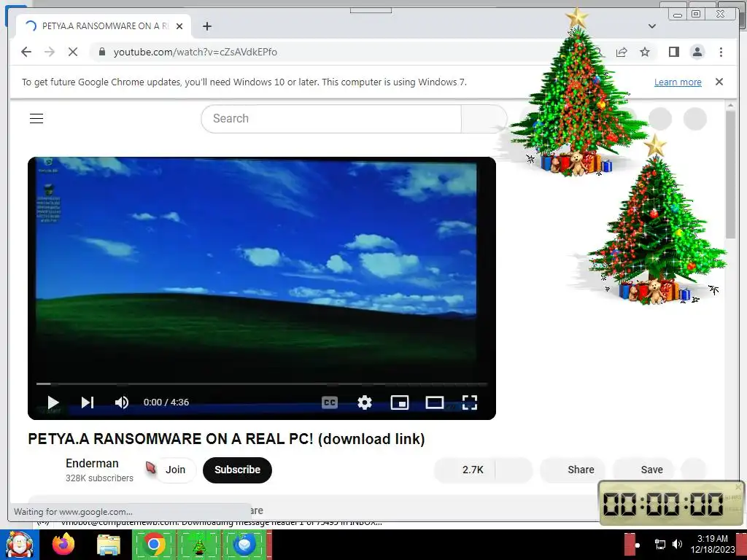747x560 pixels.
Task: Open system volume tray icon
Action: (x=677, y=544)
